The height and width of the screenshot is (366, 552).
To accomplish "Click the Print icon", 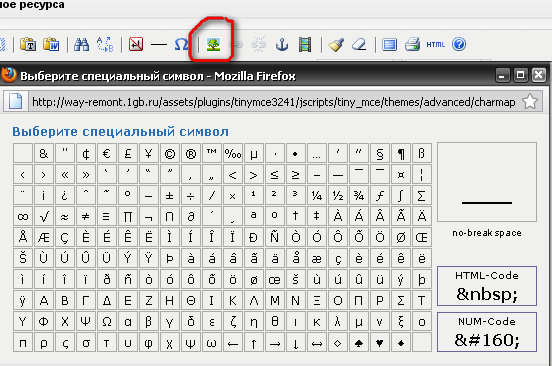I will pos(413,44).
